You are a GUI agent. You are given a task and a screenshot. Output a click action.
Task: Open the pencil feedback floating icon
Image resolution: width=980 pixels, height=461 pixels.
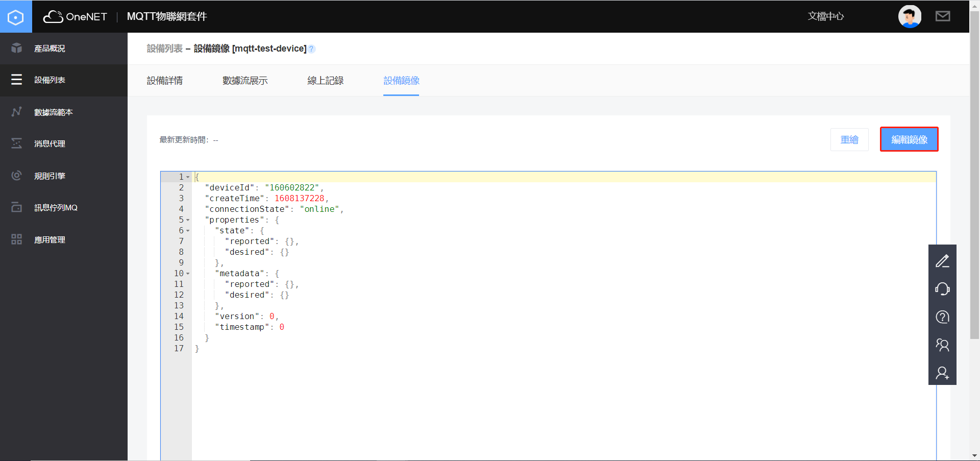pos(942,261)
